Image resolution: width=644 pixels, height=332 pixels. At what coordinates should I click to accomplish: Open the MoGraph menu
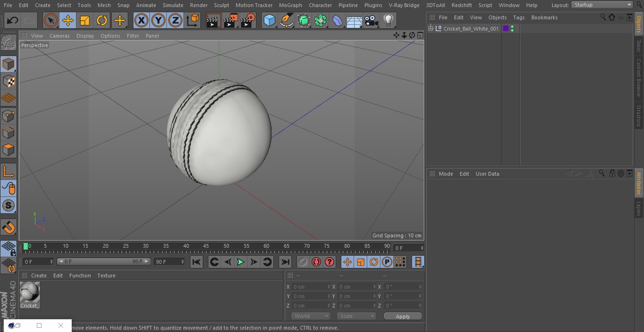coord(290,5)
